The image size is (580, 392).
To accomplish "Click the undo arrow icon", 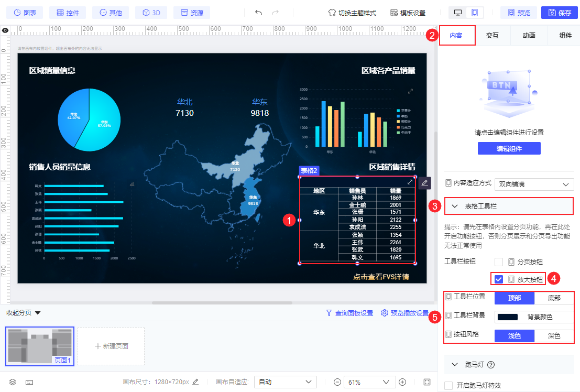I will (258, 13).
